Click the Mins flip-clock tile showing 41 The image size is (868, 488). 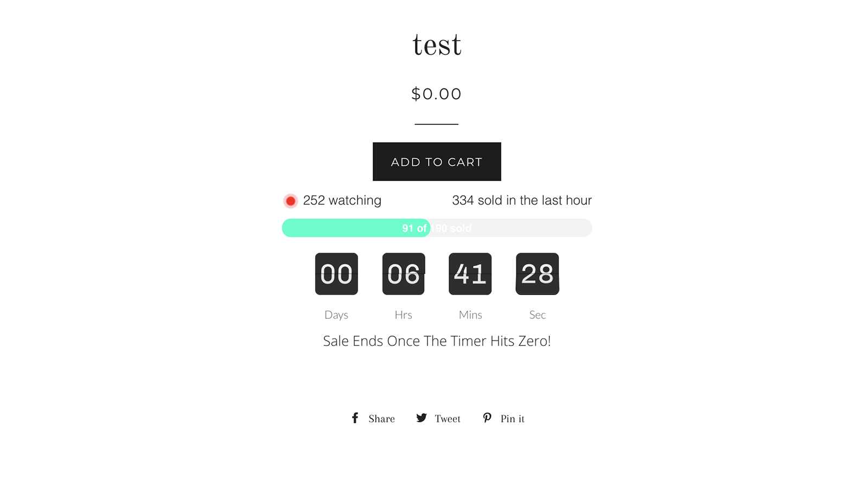tap(470, 274)
